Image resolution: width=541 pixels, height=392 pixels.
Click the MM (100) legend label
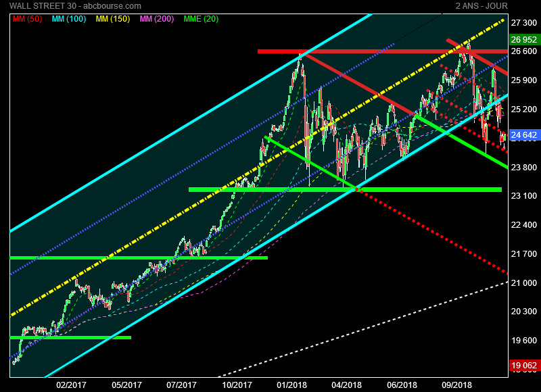pos(69,19)
